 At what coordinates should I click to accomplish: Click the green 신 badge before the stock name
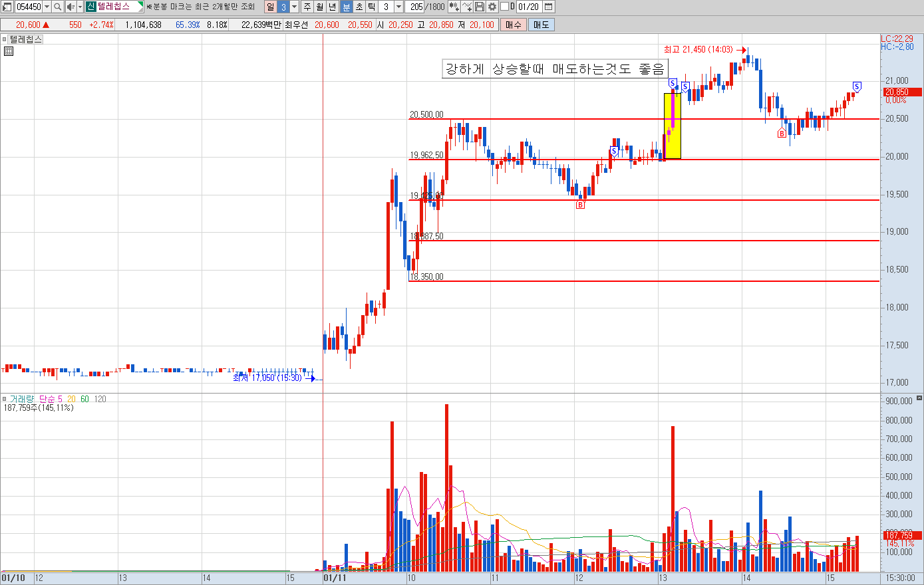click(x=90, y=7)
